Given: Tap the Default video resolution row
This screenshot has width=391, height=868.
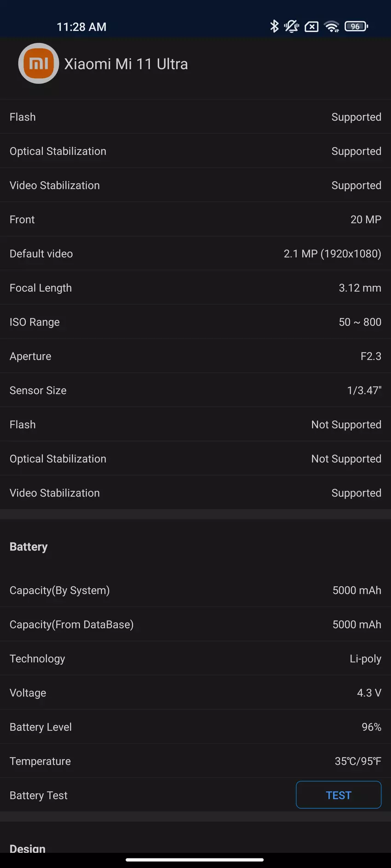Looking at the screenshot, I should (195, 254).
